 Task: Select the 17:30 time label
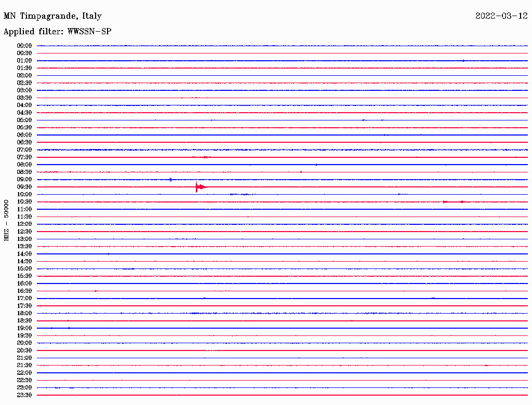tap(24, 306)
